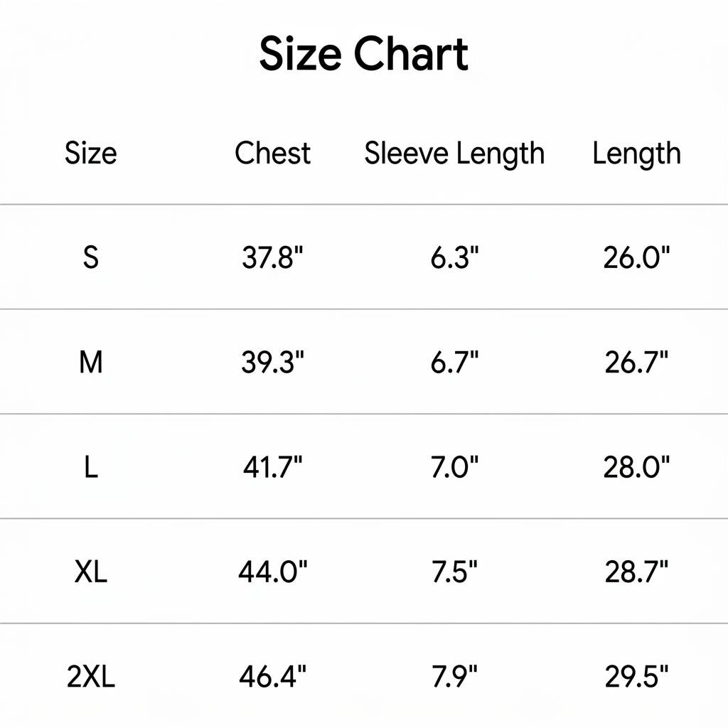Image resolution: width=728 pixels, height=728 pixels.
Task: Select the Size column header
Action: point(90,153)
